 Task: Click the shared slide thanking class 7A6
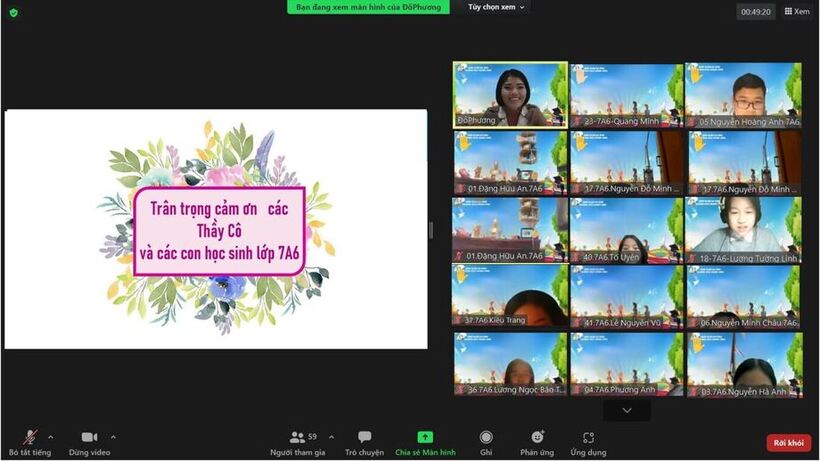(x=216, y=229)
